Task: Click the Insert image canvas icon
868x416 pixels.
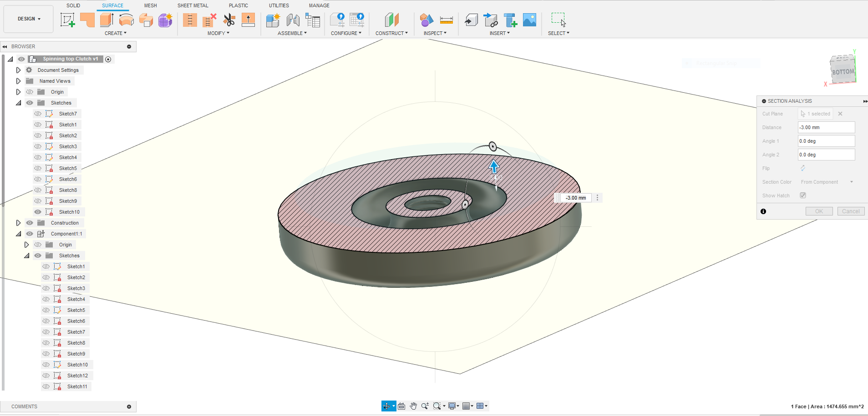Action: pyautogui.click(x=529, y=20)
